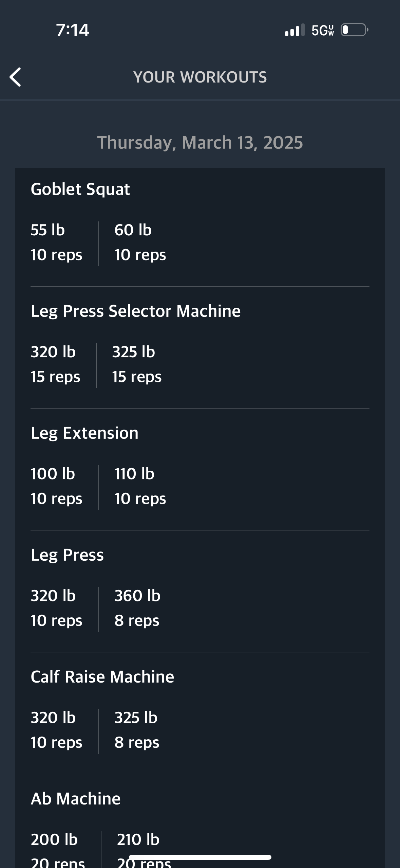Select the Leg Press 360 lb set
Viewport: 400px width, 868px height.
(137, 608)
